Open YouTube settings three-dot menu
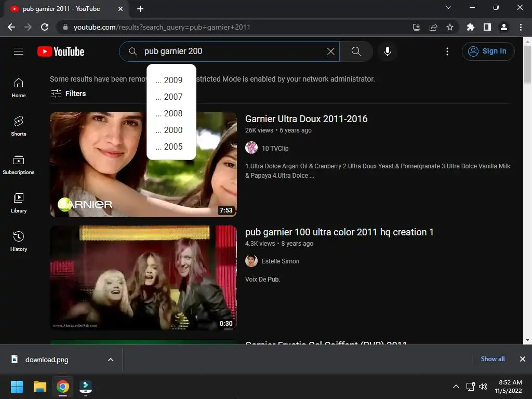This screenshot has width=532, height=399. coord(447,51)
